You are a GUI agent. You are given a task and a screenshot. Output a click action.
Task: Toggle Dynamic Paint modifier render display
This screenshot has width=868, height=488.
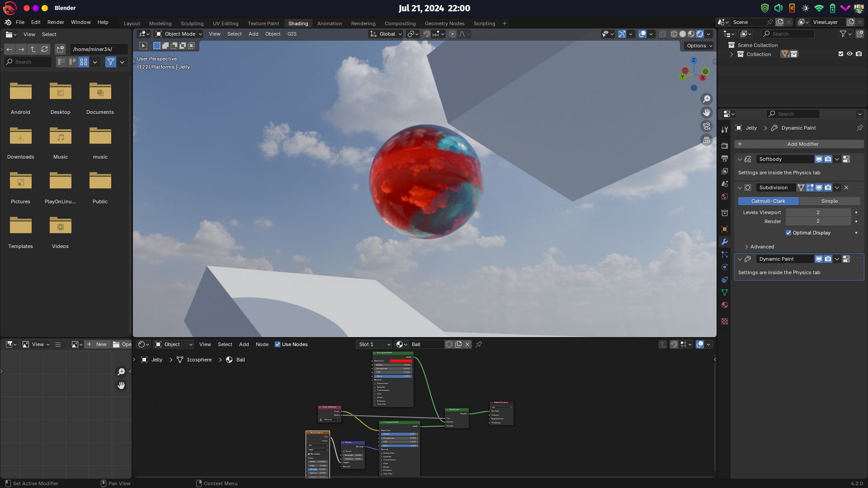click(x=828, y=259)
